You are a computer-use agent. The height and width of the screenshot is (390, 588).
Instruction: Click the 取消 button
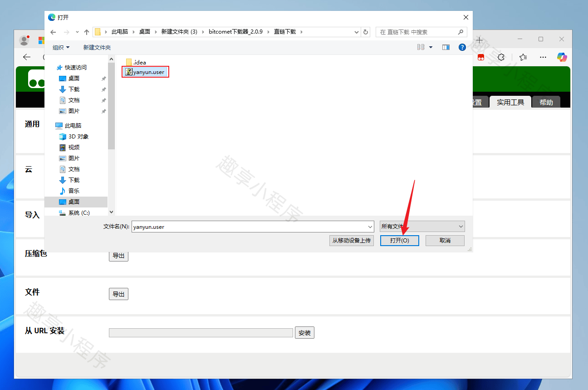[x=445, y=241]
